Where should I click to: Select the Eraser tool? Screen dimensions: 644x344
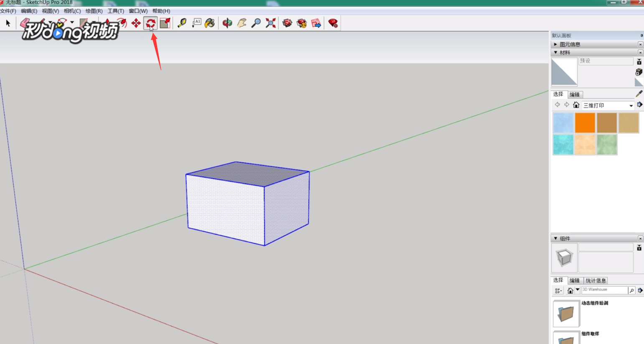coord(24,23)
